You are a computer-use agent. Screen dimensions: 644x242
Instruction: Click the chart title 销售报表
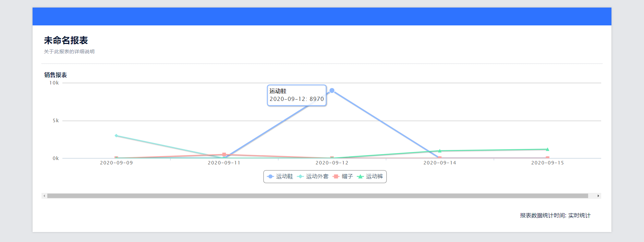[x=56, y=75]
